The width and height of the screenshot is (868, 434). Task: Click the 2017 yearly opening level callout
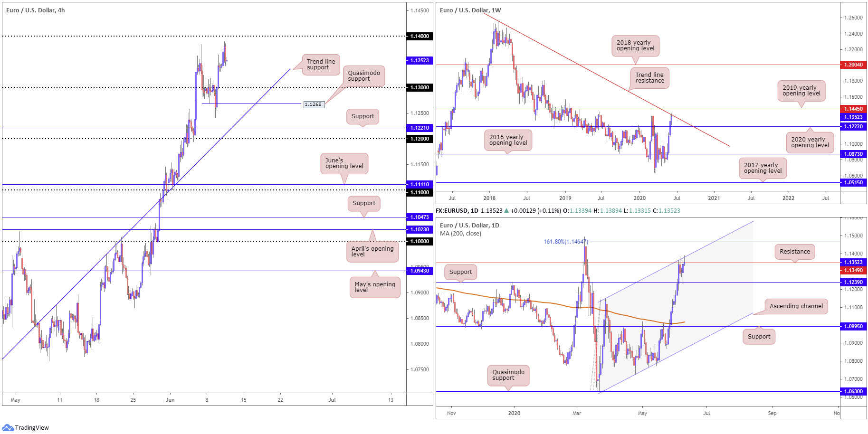(x=763, y=168)
